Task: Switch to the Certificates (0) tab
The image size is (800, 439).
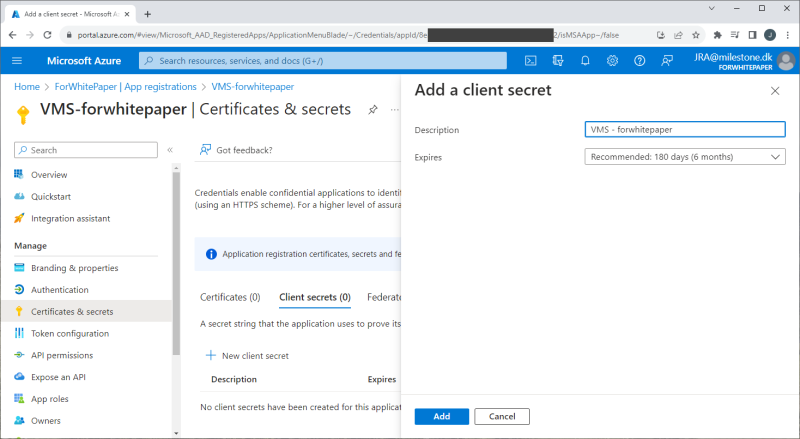Action: [x=230, y=297]
